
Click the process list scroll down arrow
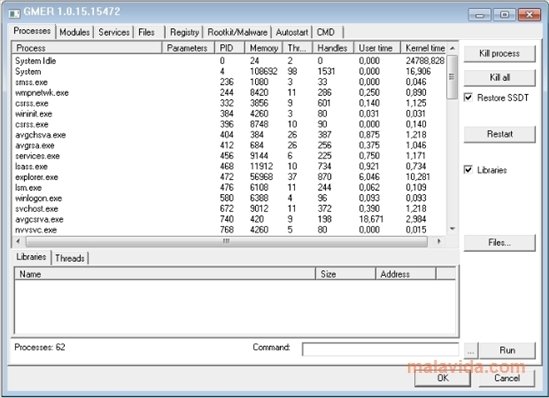tap(452, 229)
